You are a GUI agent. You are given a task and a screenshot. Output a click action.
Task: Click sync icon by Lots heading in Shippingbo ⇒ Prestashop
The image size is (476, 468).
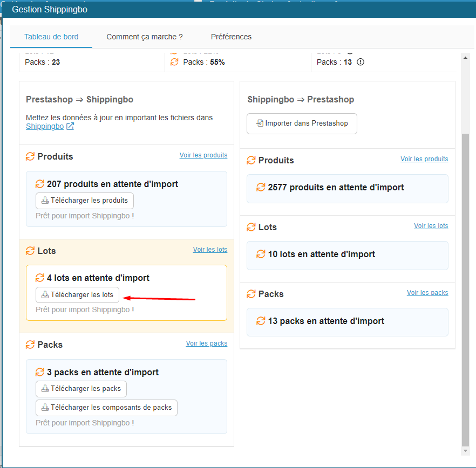(251, 227)
